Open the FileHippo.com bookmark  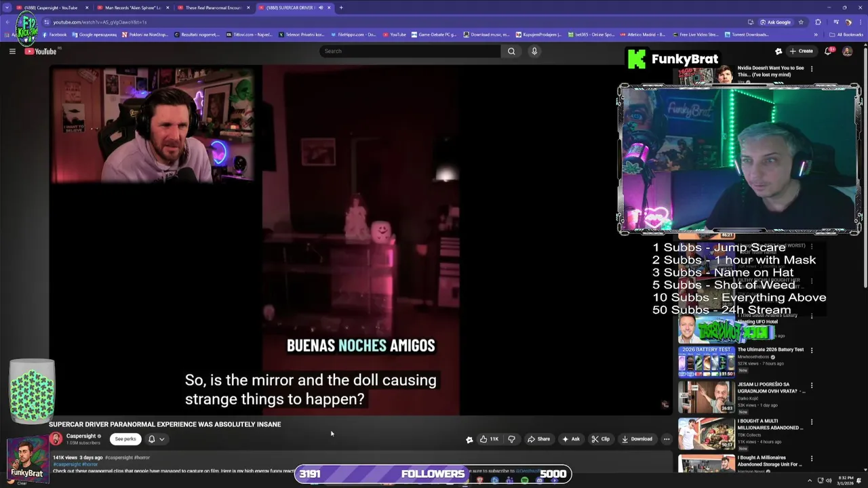pos(353,35)
